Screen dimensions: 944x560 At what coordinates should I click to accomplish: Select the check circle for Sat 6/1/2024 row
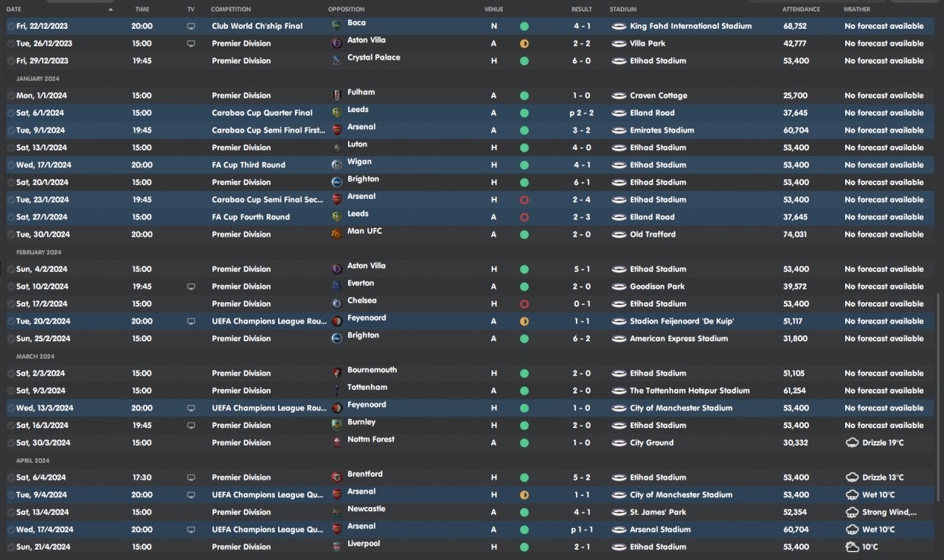point(10,113)
